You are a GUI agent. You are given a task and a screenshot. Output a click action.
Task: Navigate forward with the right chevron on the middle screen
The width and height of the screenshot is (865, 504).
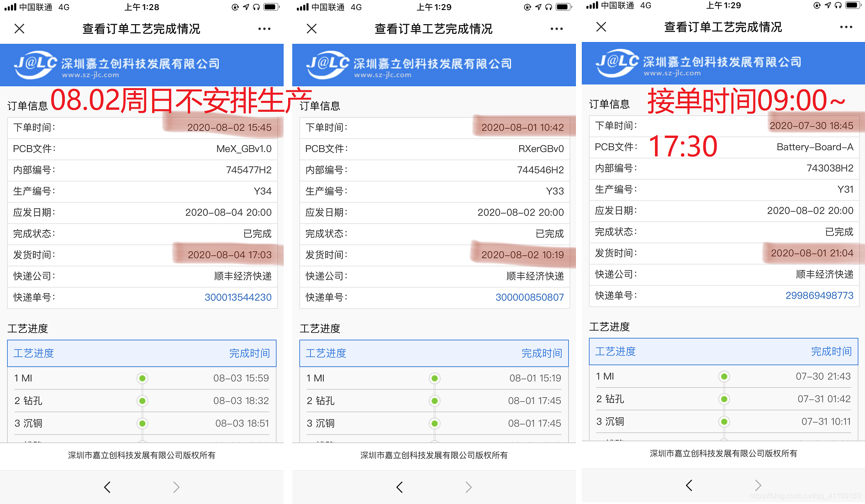click(469, 487)
